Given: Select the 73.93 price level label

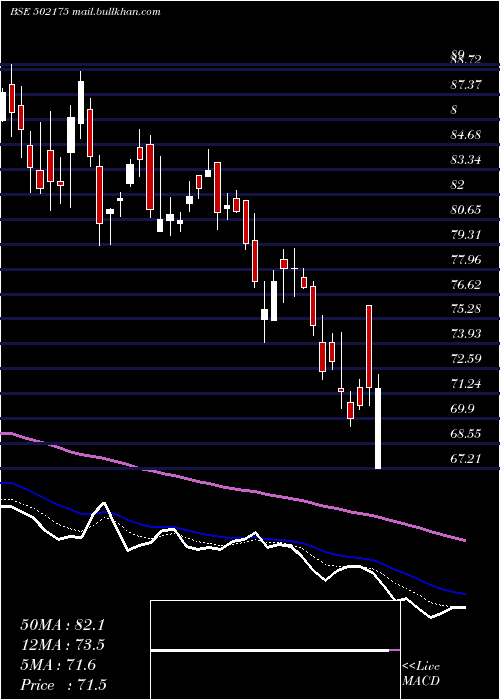Looking at the screenshot, I should (466, 333).
